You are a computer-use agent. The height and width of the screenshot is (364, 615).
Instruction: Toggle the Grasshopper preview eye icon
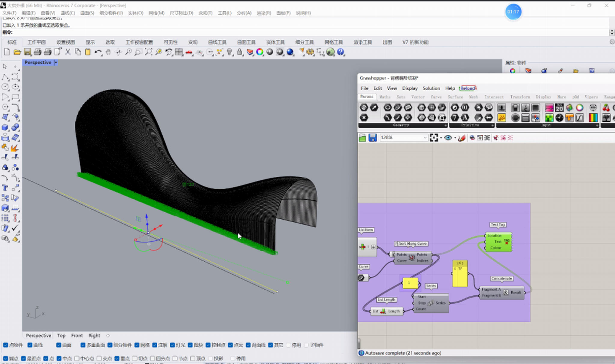pos(448,138)
